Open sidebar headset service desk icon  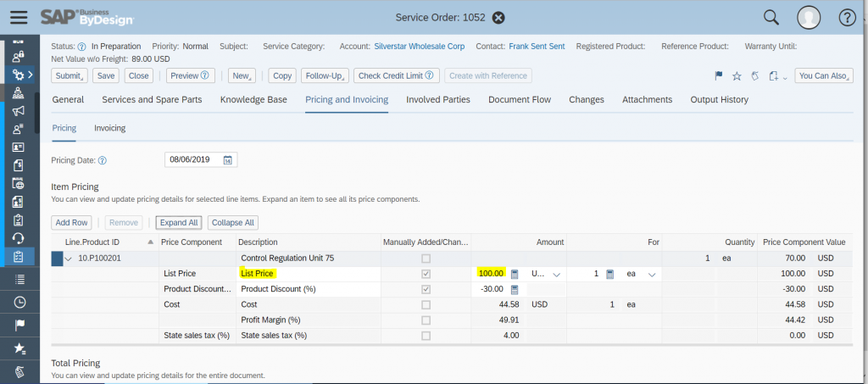(19, 238)
